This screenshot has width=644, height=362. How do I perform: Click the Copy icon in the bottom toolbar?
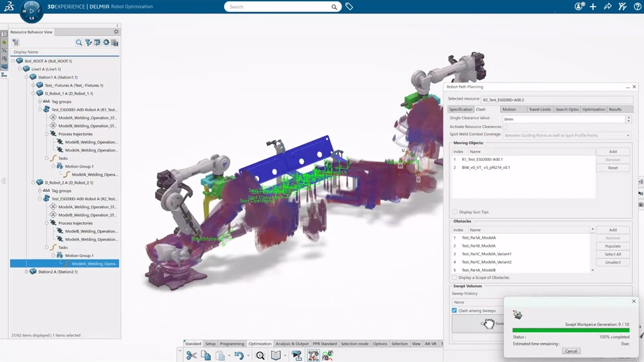pyautogui.click(x=206, y=355)
